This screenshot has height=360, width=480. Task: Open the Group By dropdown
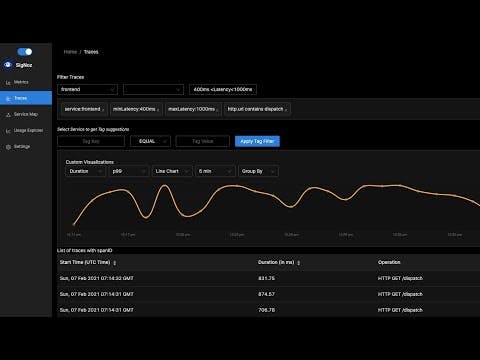[x=258, y=171]
